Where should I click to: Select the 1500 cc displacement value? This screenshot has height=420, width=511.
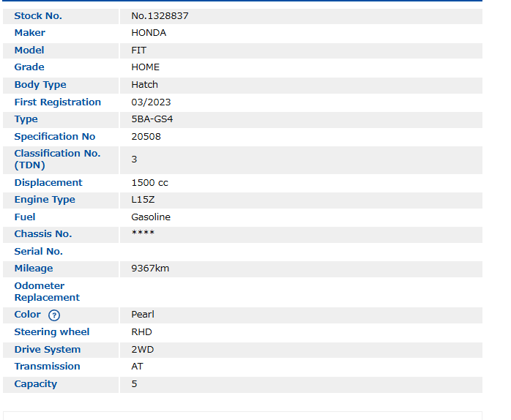tap(149, 183)
